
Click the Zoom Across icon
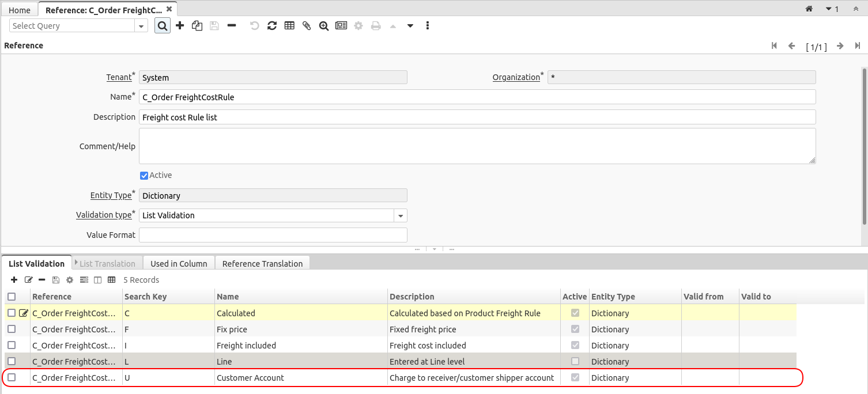point(324,26)
